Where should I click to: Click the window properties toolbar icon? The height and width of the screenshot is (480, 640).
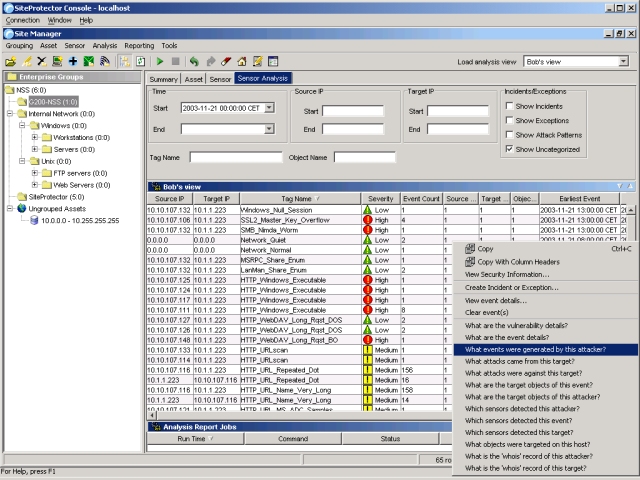click(273, 62)
